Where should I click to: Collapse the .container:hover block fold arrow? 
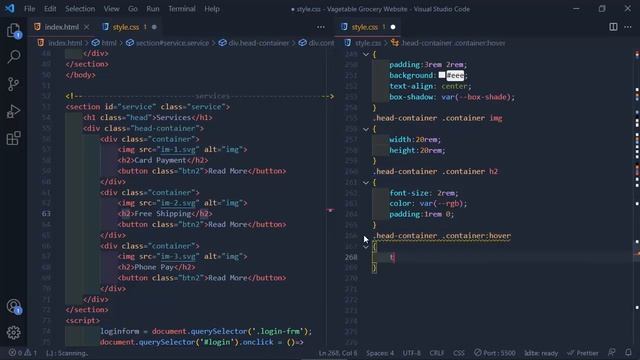click(x=366, y=247)
